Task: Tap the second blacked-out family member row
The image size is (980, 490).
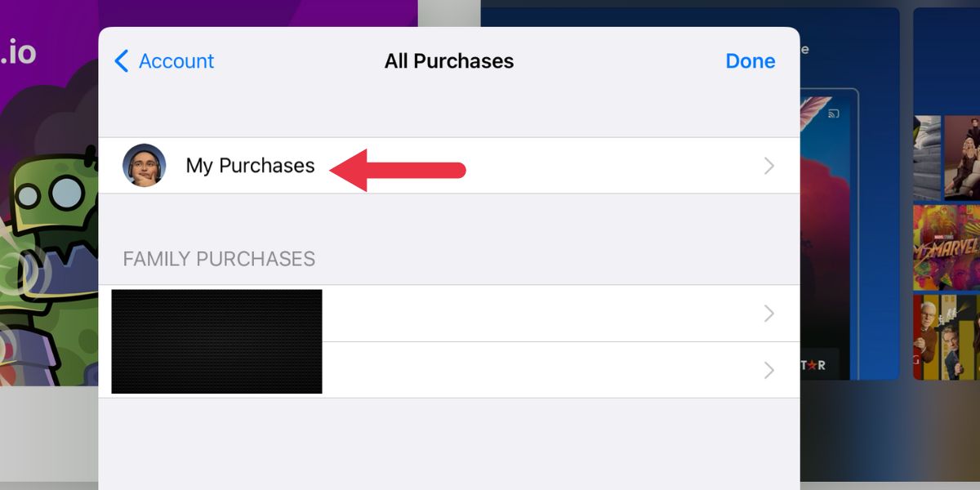Action: (x=216, y=369)
